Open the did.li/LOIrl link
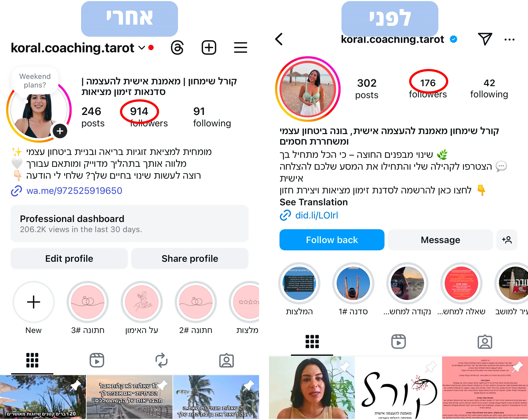The height and width of the screenshot is (420, 528). [316, 215]
